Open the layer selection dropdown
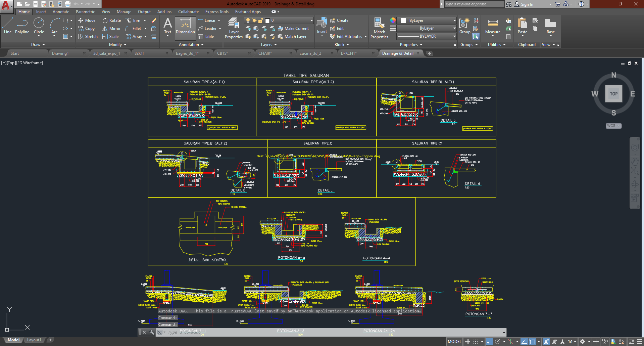644x346 pixels. (x=311, y=20)
